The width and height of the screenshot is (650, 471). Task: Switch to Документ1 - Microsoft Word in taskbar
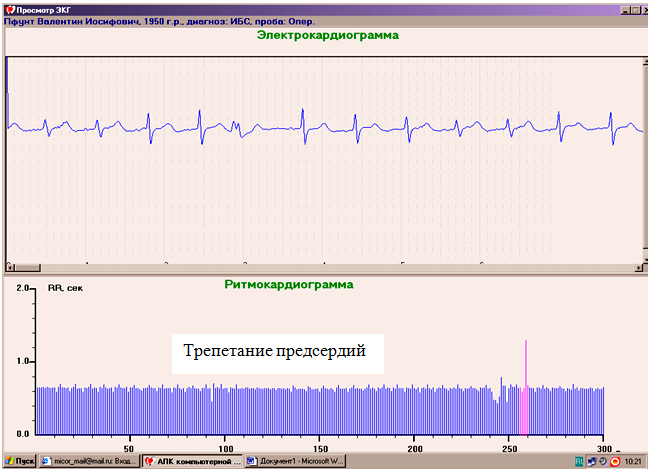tap(296, 461)
